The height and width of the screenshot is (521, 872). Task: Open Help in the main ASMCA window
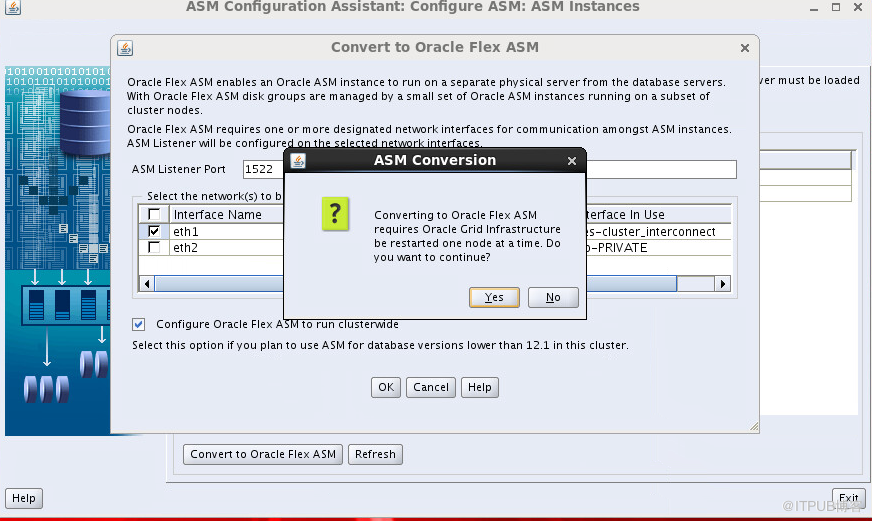24,498
